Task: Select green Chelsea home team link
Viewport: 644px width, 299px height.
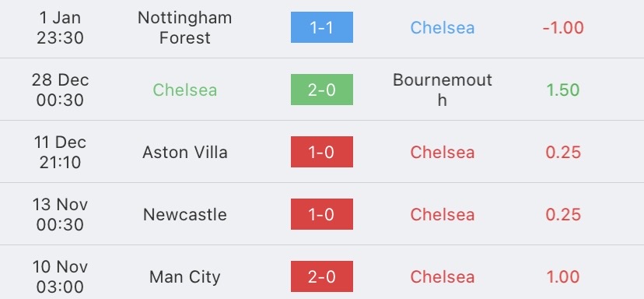Action: tap(185, 90)
